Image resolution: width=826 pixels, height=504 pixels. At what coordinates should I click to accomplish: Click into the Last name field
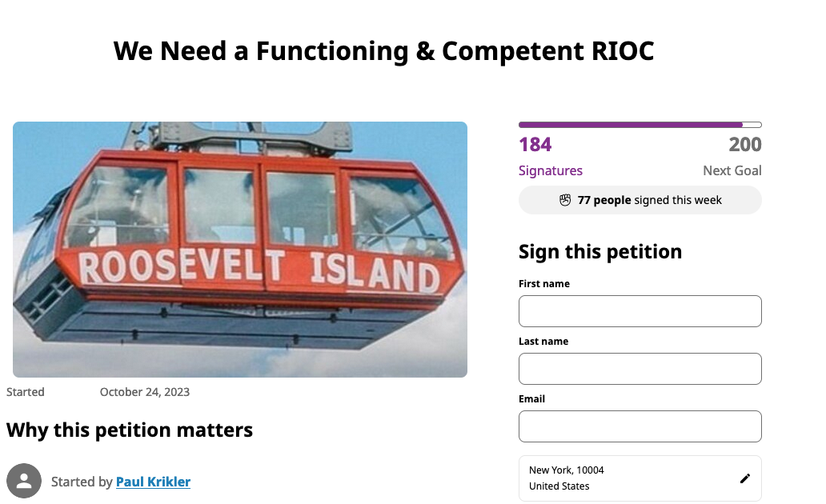pos(640,369)
